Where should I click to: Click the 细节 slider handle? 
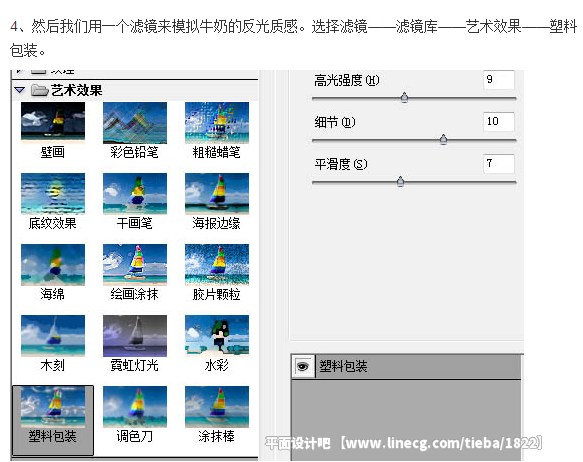click(443, 140)
